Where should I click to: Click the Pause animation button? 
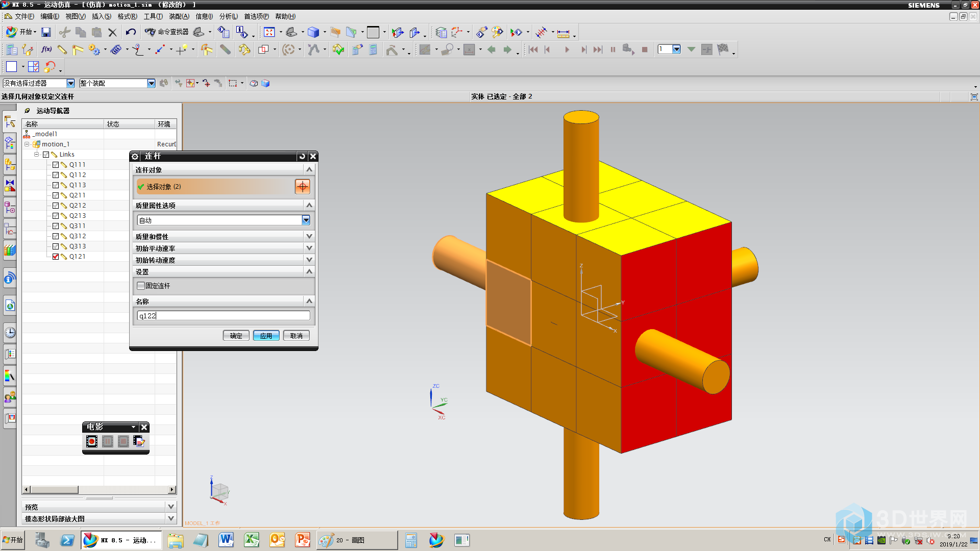tap(612, 49)
